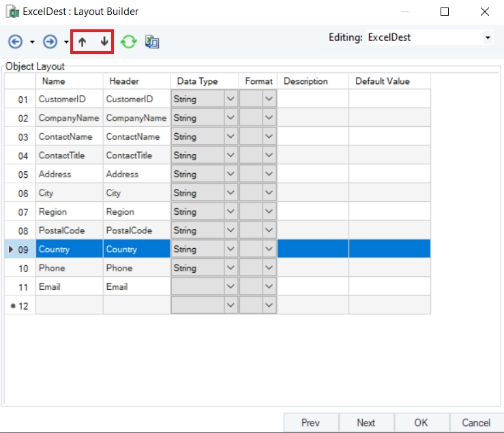Click the Name cell containing Phone
504x433 pixels.
point(69,268)
